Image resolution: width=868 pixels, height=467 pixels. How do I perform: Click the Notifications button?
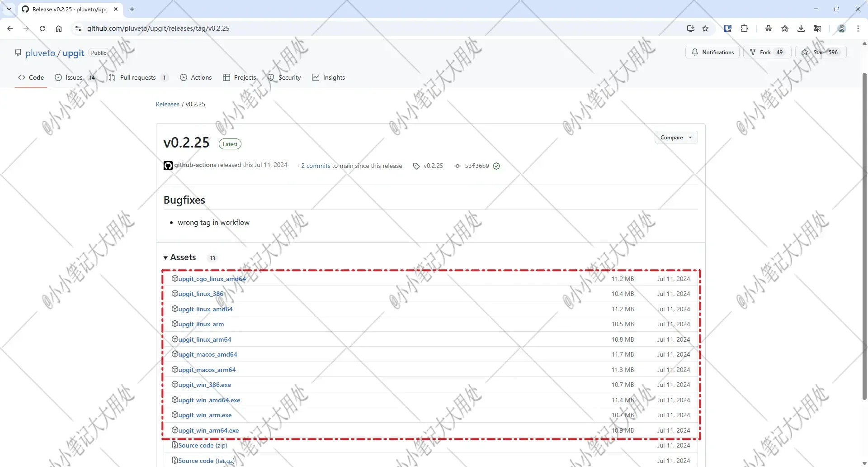pos(712,52)
